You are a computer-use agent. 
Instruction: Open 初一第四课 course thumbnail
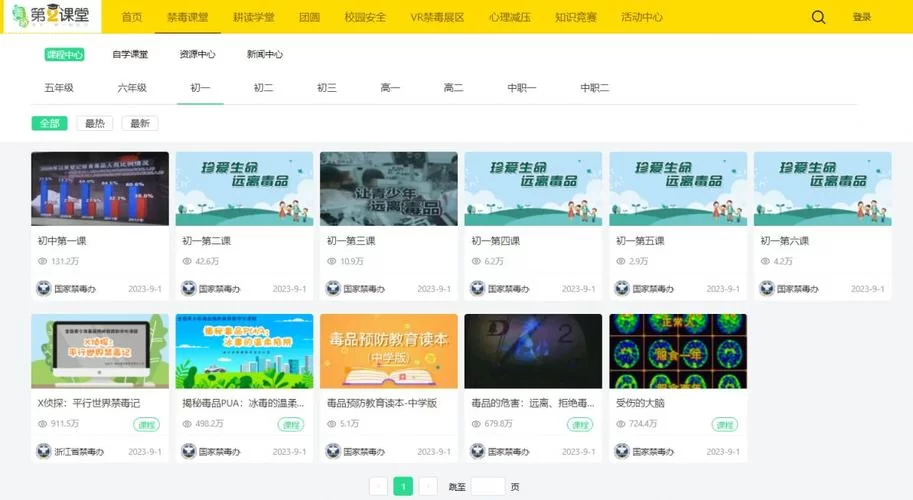coord(533,189)
